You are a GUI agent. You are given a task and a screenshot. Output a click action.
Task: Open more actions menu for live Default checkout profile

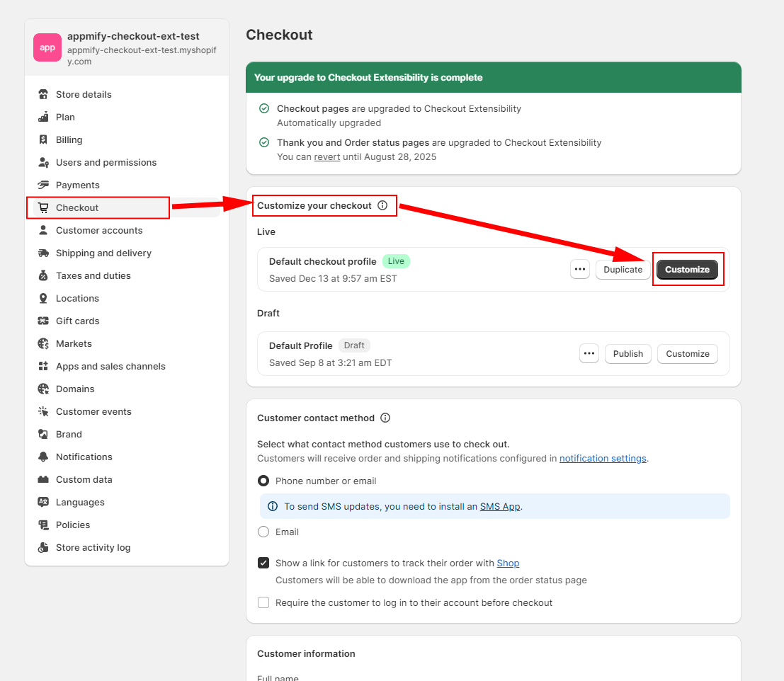580,269
